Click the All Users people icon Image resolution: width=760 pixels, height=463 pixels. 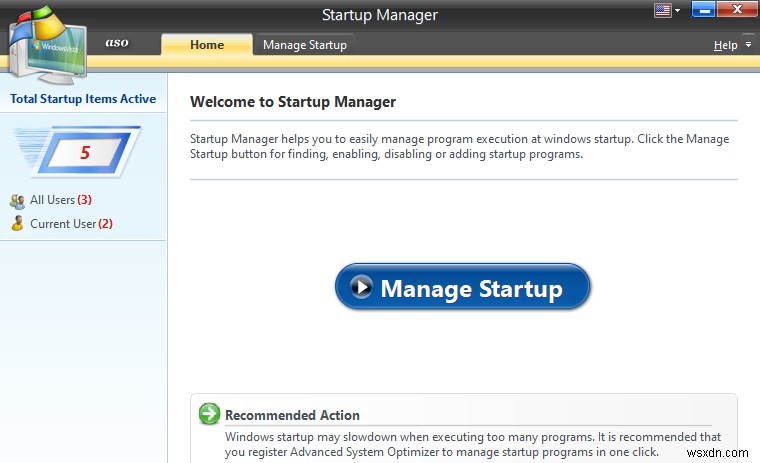(x=17, y=201)
